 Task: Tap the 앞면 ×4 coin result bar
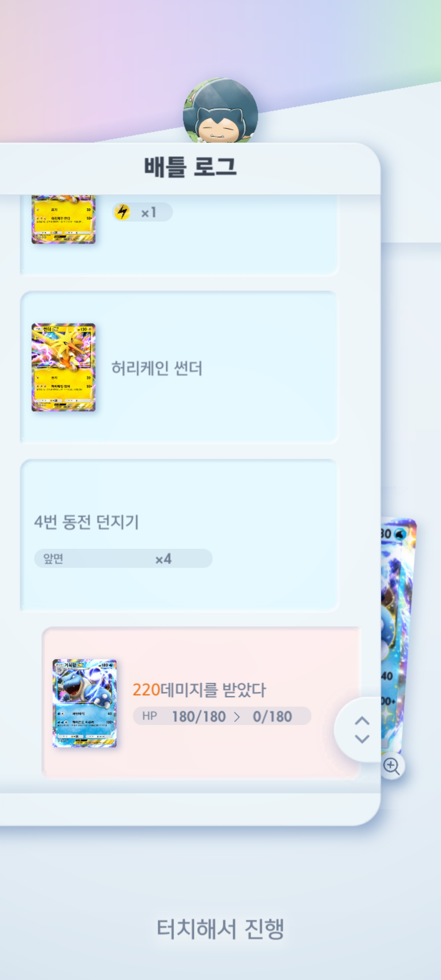[x=123, y=558]
